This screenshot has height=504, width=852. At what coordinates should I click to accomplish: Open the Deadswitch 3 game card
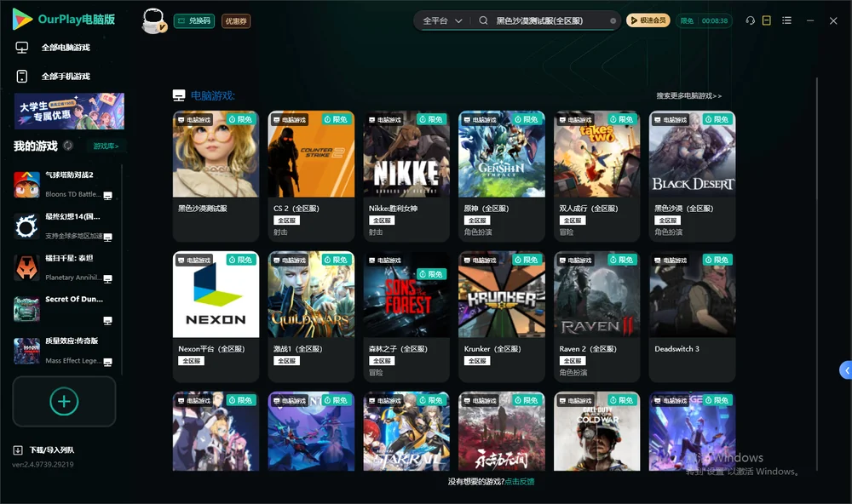click(692, 316)
